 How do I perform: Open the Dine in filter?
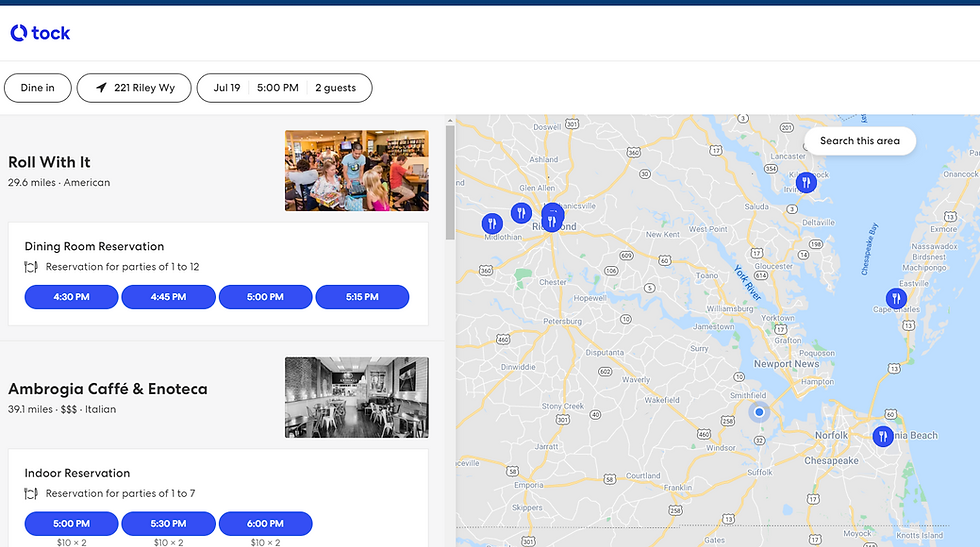pyautogui.click(x=38, y=88)
